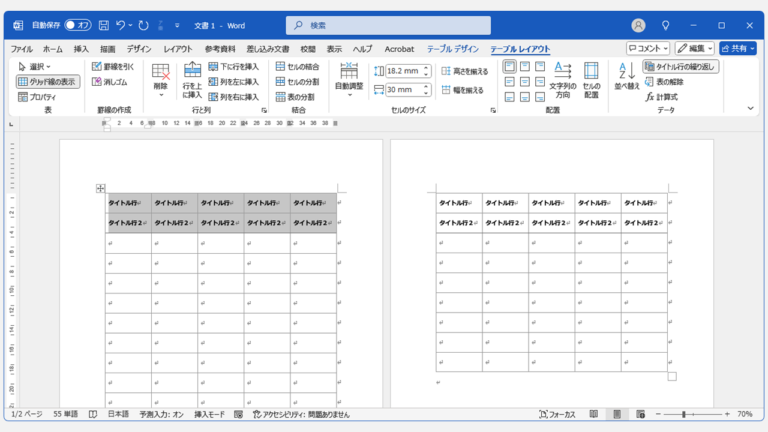Image resolution: width=768 pixels, height=432 pixels.
Task: Collapse the ribbon chevron
Action: 750,108
